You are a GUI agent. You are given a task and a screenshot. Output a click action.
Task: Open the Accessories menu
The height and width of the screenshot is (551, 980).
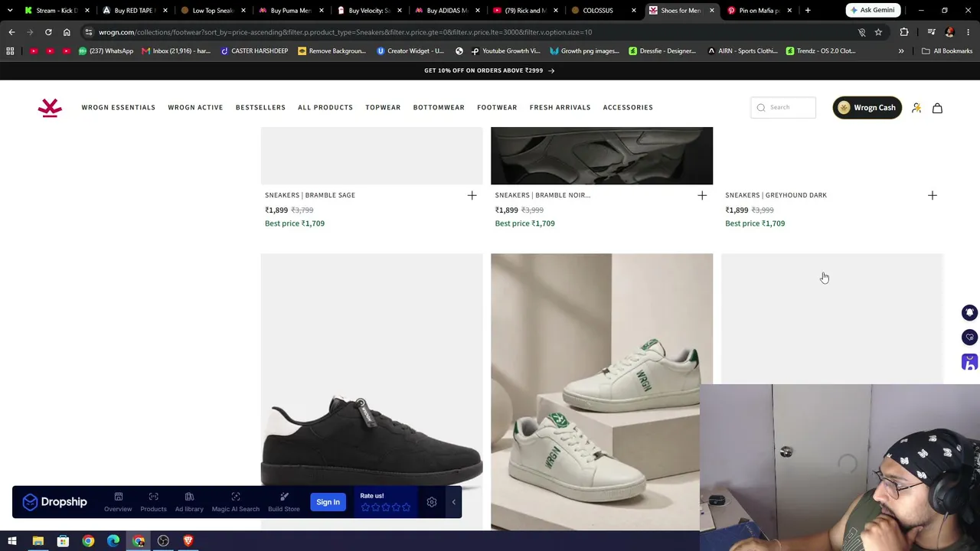click(x=628, y=107)
